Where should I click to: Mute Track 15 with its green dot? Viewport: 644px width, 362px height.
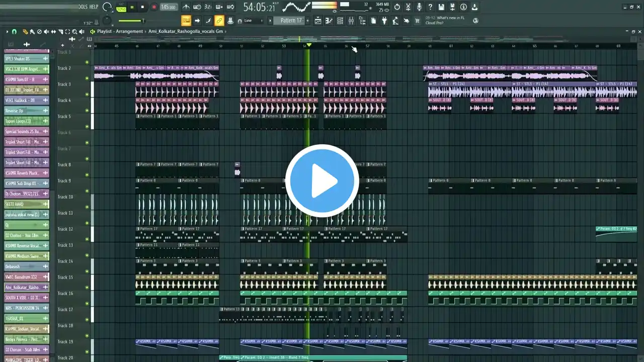point(87,288)
